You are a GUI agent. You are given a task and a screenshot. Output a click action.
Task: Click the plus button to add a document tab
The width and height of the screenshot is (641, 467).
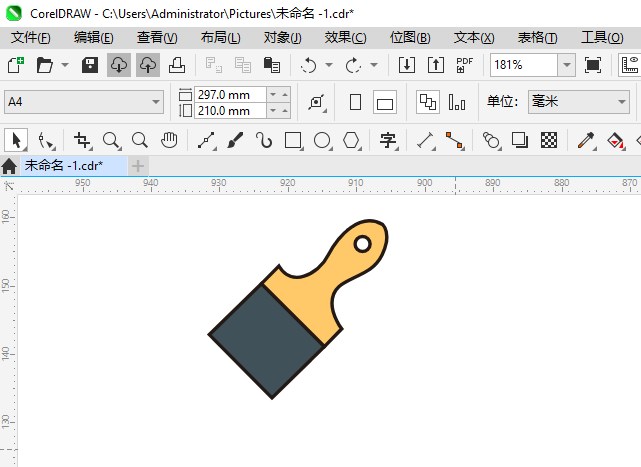coord(138,166)
